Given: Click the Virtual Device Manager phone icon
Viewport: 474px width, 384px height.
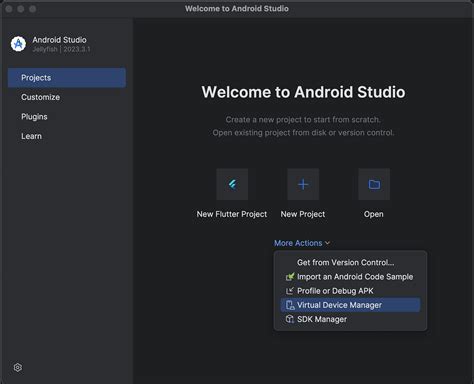Looking at the screenshot, I should tap(290, 305).
